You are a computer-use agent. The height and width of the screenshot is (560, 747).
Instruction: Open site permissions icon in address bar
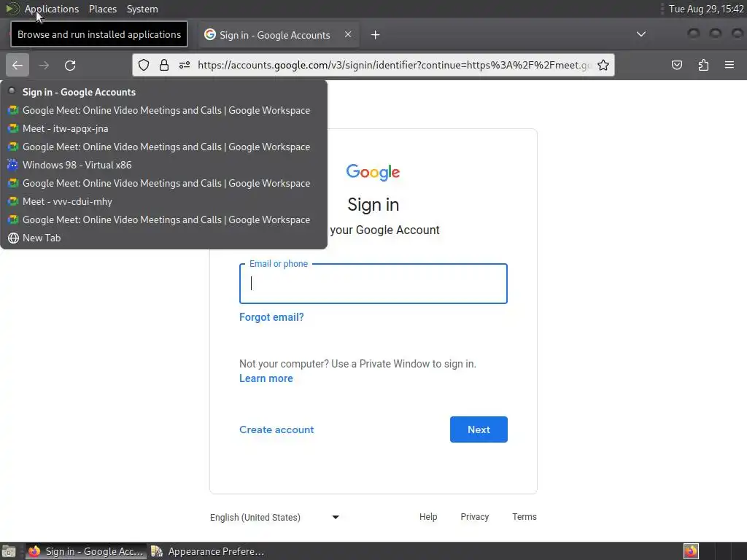click(x=185, y=65)
